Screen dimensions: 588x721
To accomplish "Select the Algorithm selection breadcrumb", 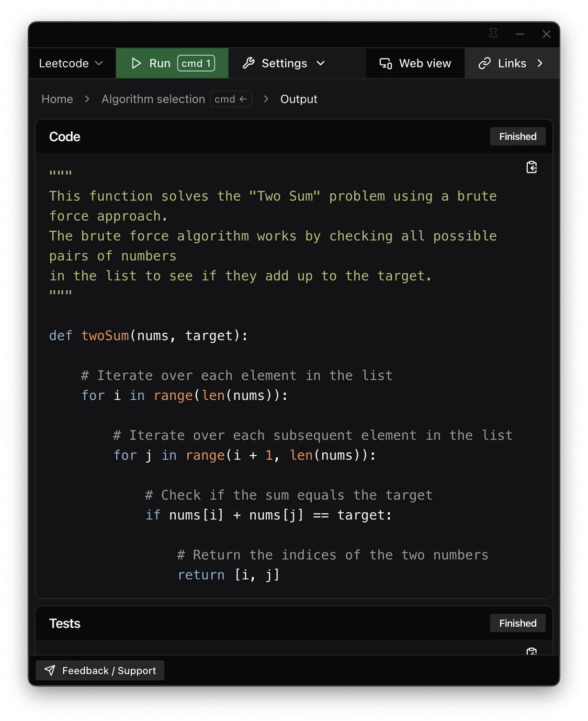I will [x=153, y=99].
